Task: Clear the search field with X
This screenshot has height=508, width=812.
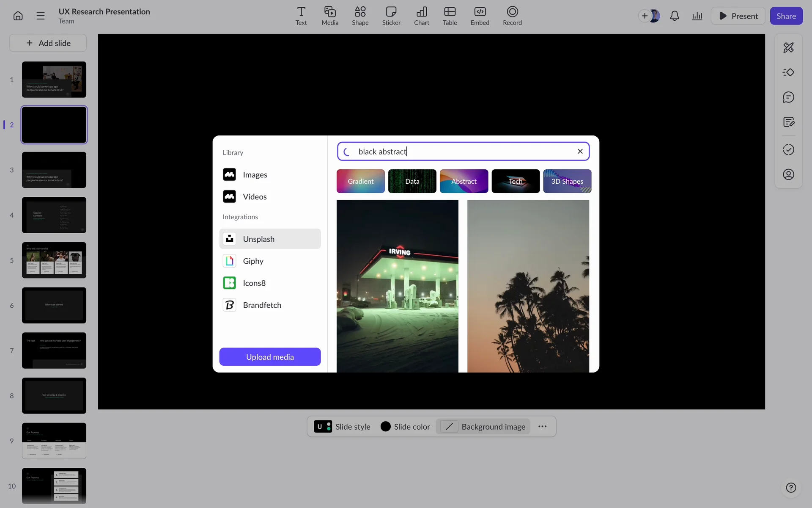Action: 580,151
